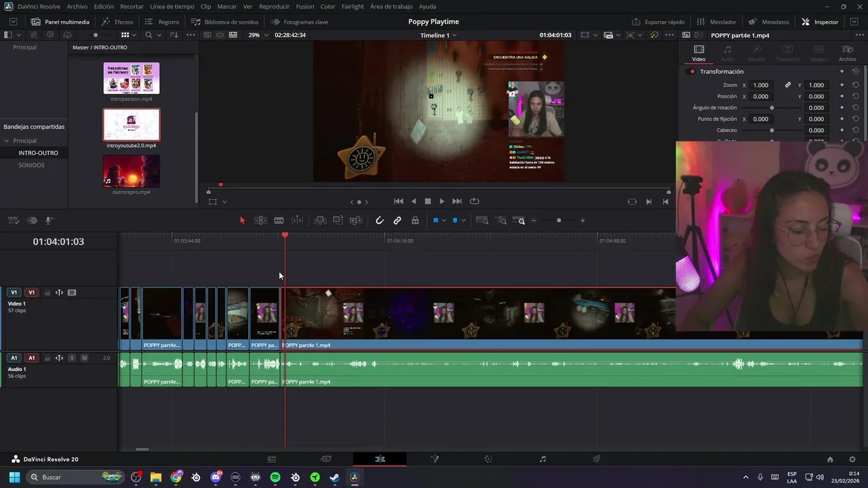Screen dimensions: 868x488
Task: Stop playback in the viewer
Action: coord(428,201)
